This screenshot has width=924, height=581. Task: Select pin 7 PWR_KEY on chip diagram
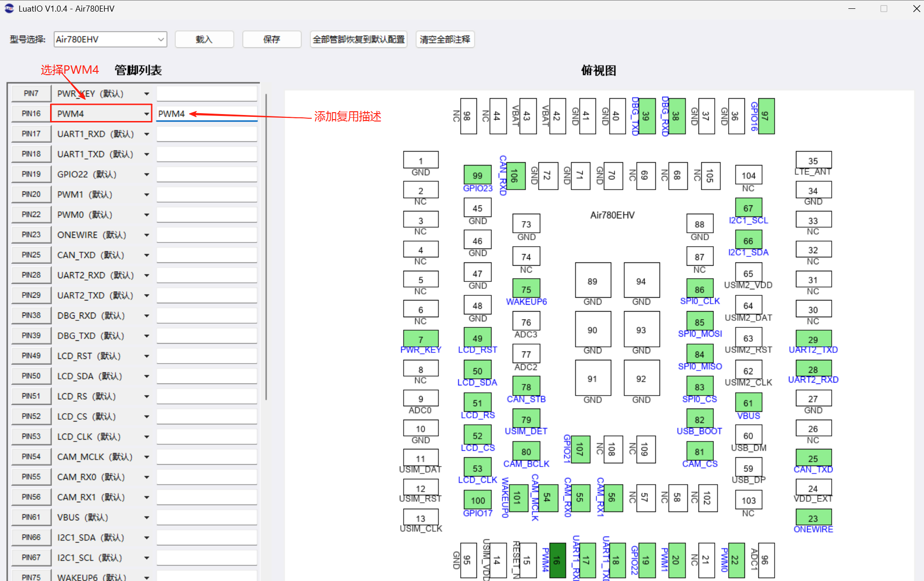(x=421, y=338)
